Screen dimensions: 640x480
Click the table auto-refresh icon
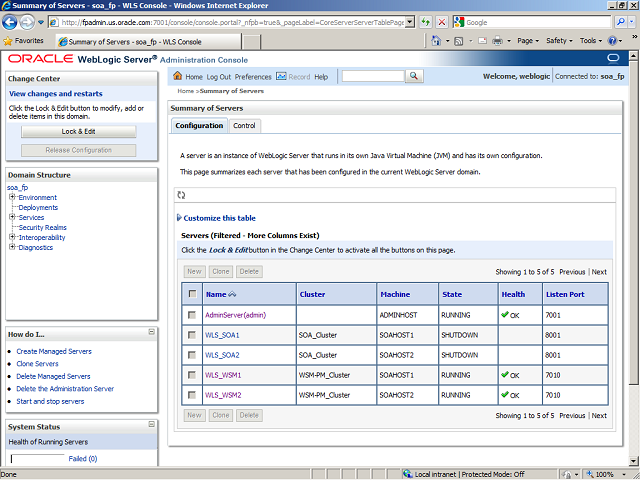(x=181, y=196)
